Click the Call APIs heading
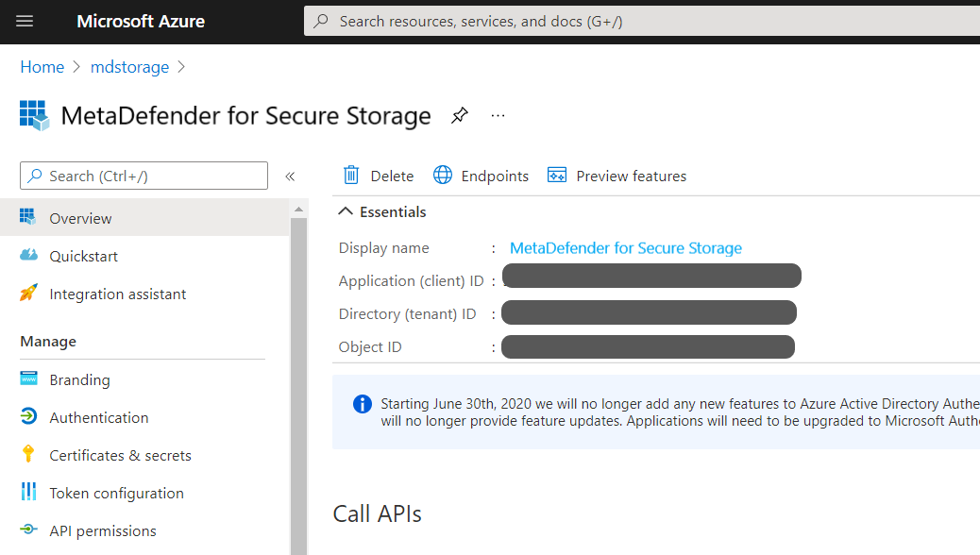Viewport: 980px width, 555px height. [x=378, y=513]
